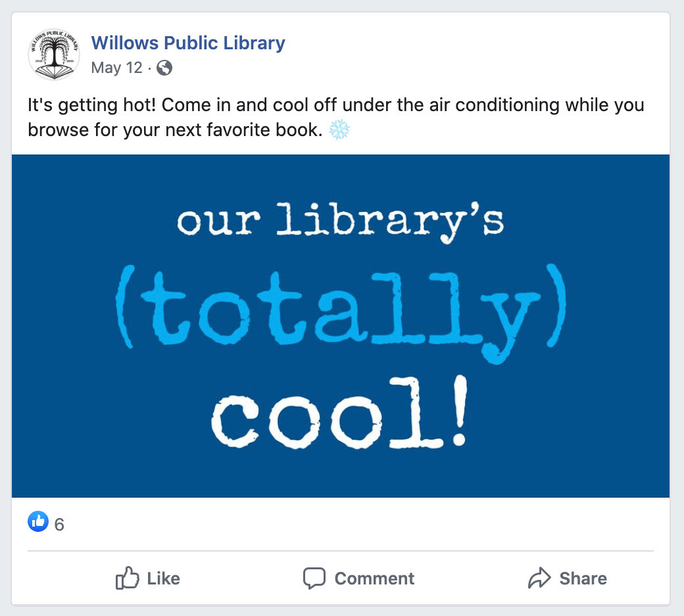This screenshot has width=684, height=616.
Task: View who reacted via the 6 count
Action: tap(59, 525)
